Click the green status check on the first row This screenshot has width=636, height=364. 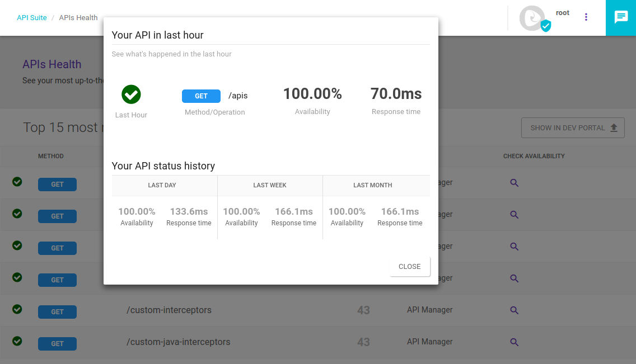click(x=16, y=182)
